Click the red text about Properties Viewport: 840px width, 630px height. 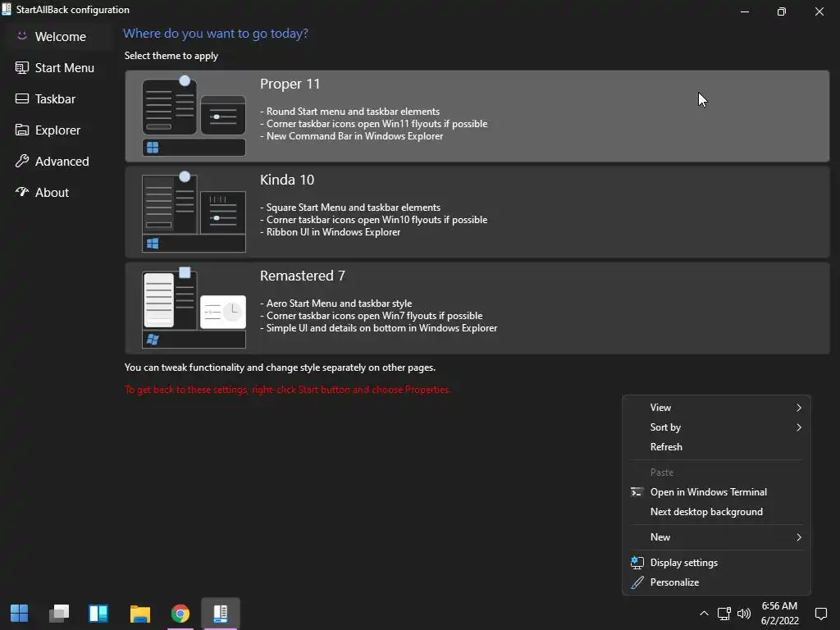[288, 390]
